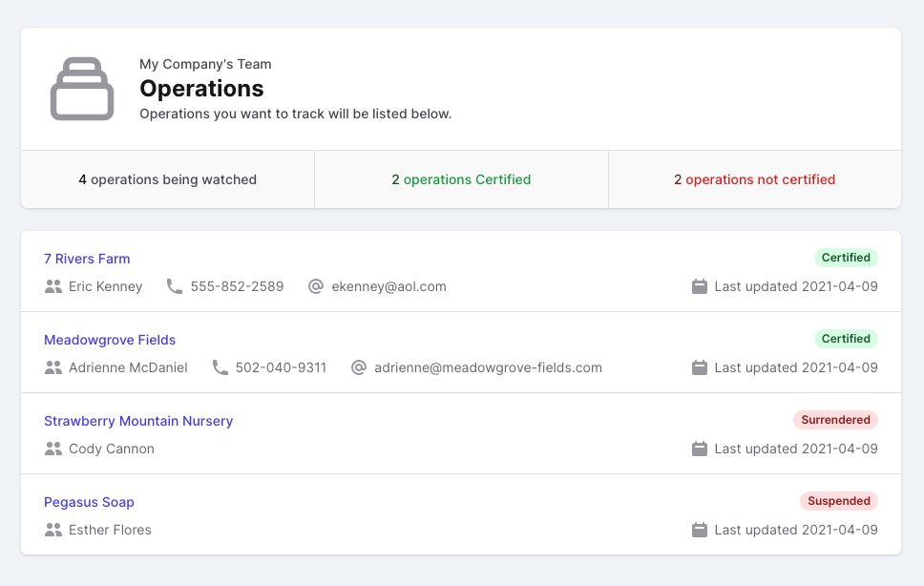This screenshot has width=924, height=586.
Task: Click the people icon beside Eric Kenney
Action: [53, 286]
